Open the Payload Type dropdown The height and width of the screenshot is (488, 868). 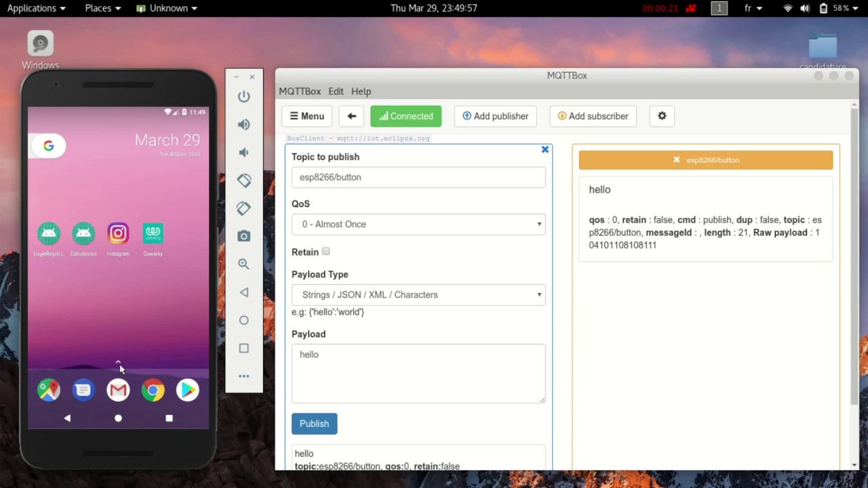(418, 295)
